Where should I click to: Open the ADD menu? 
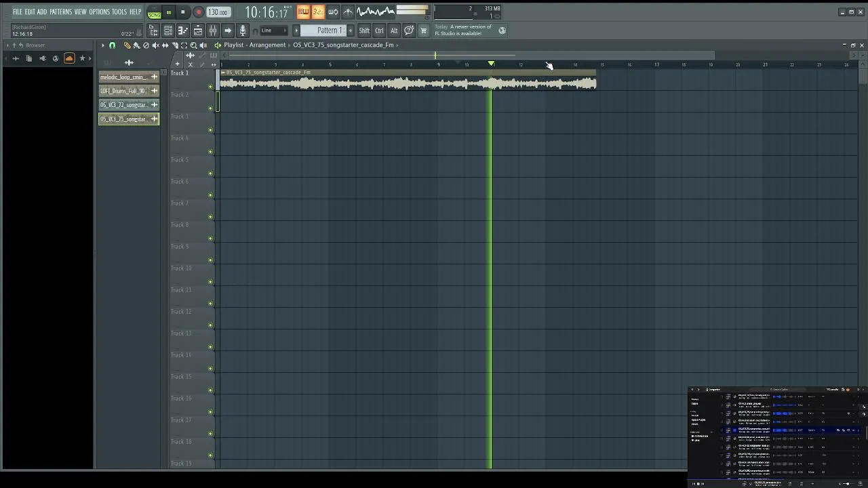42,12
